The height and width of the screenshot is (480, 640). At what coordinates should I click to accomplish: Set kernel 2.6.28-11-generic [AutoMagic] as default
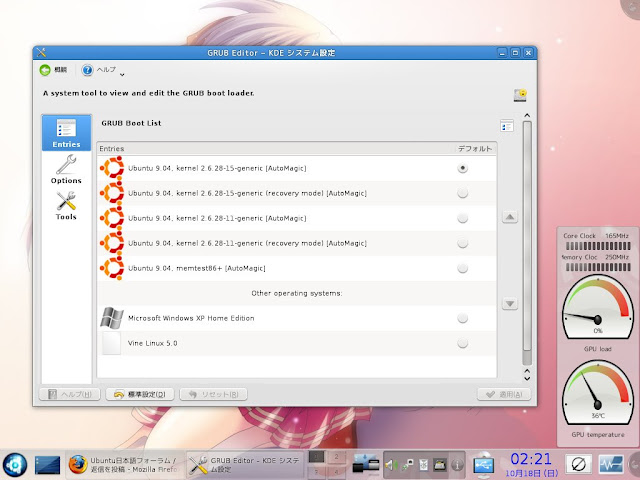462,218
